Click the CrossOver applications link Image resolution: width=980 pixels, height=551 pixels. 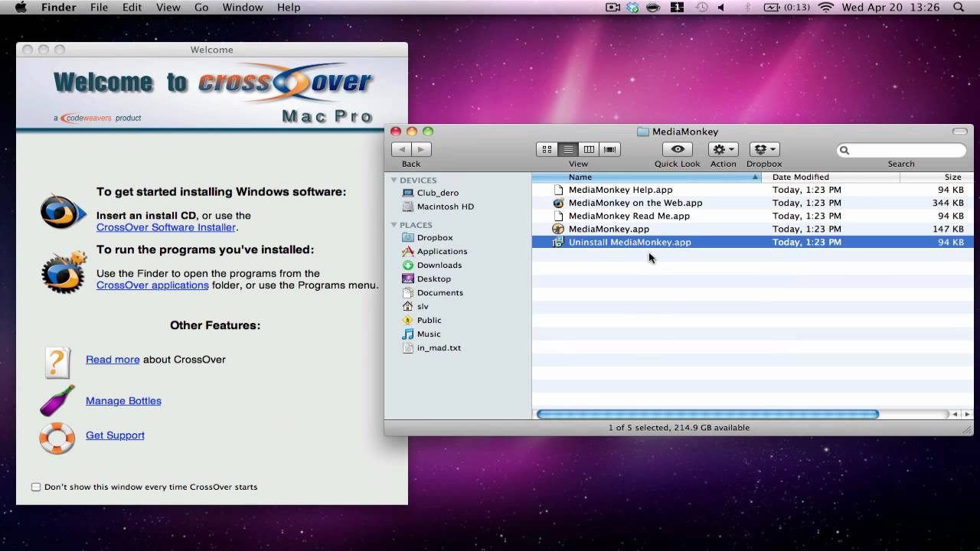pos(152,285)
